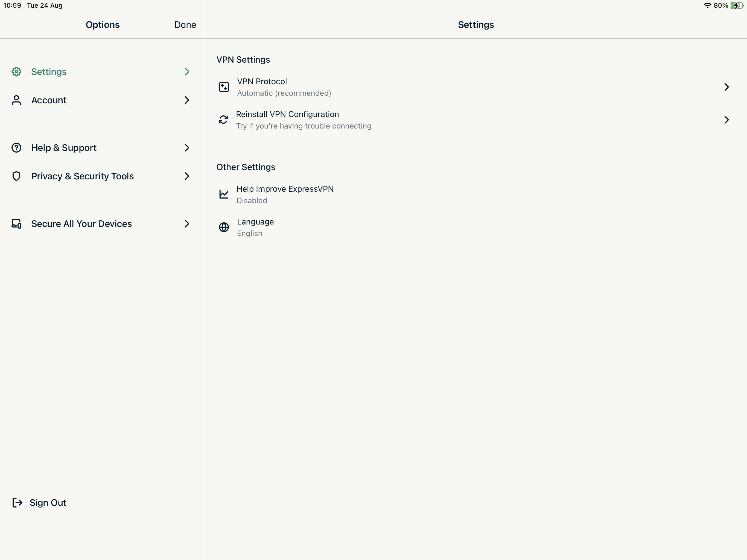This screenshot has height=560, width=747.
Task: Select the Settings gear icon
Action: 17,72
